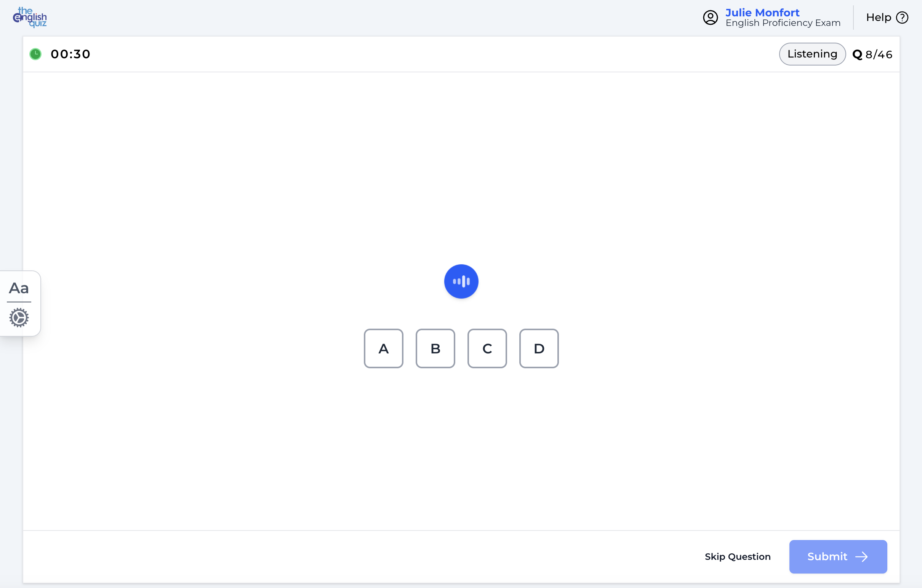Click the Q question counter icon
The image size is (922, 588).
858,54
